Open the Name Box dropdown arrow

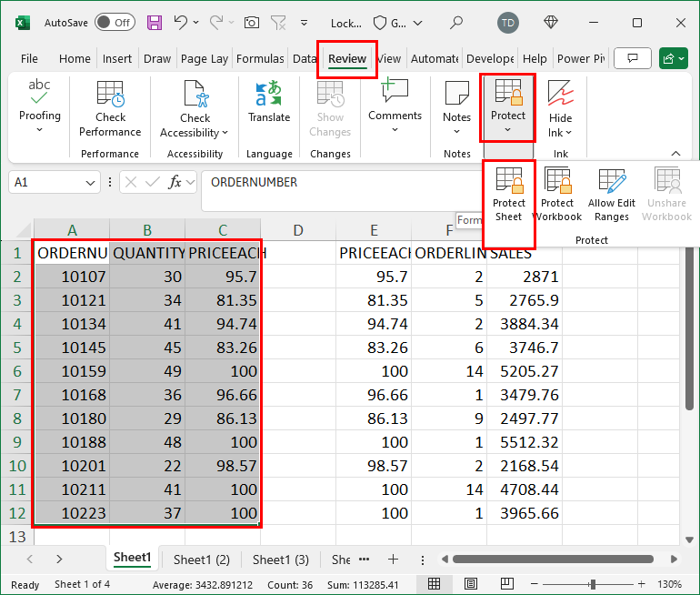click(90, 183)
